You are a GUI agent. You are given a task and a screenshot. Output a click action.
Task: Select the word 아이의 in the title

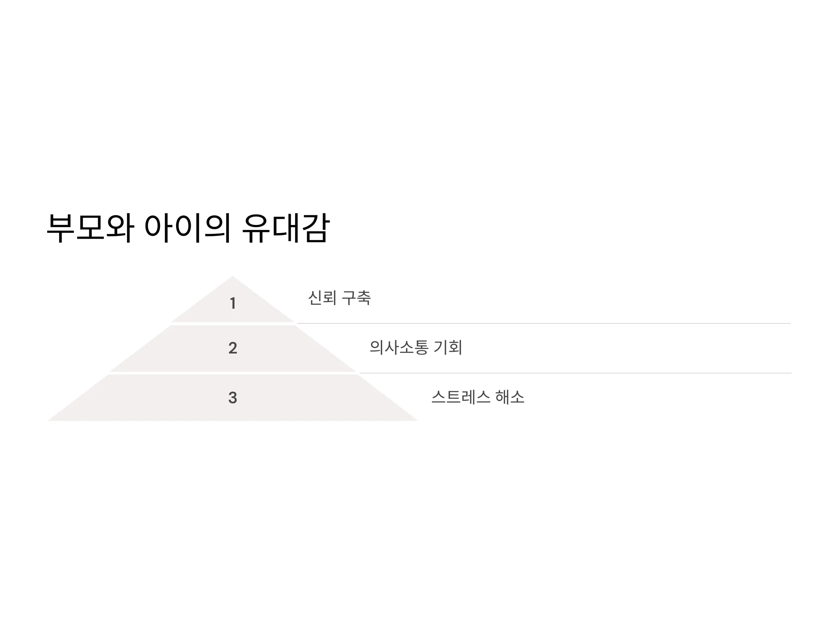[x=188, y=228]
